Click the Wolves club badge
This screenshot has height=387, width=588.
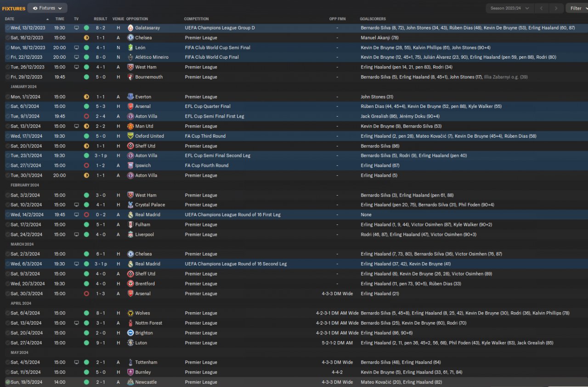coord(130,314)
